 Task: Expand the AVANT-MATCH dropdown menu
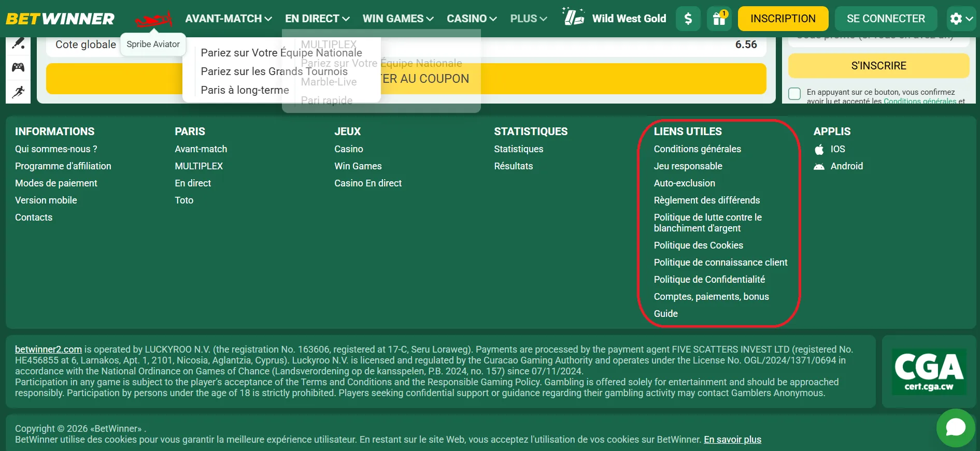pos(229,19)
